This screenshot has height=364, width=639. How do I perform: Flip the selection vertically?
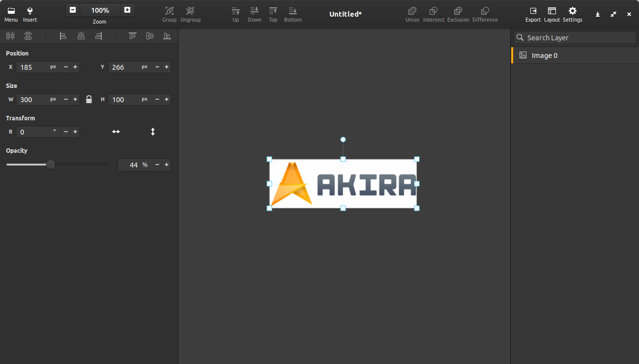pos(153,132)
